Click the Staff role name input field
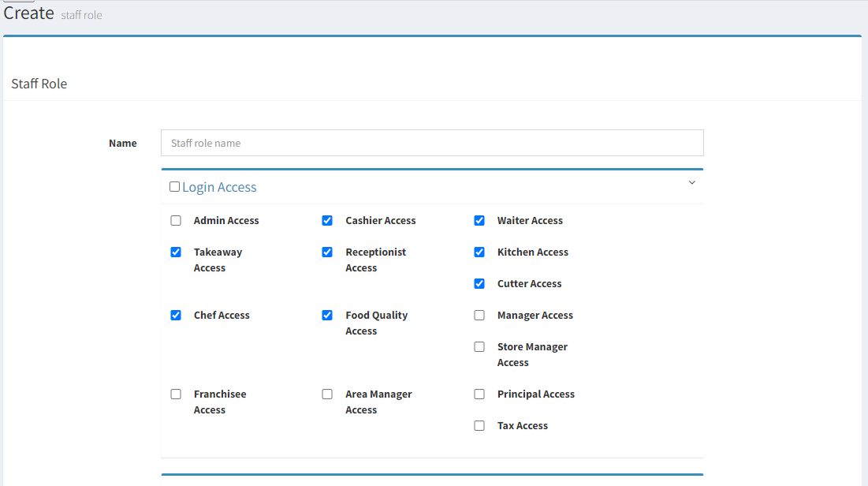The width and height of the screenshot is (868, 486). [432, 143]
